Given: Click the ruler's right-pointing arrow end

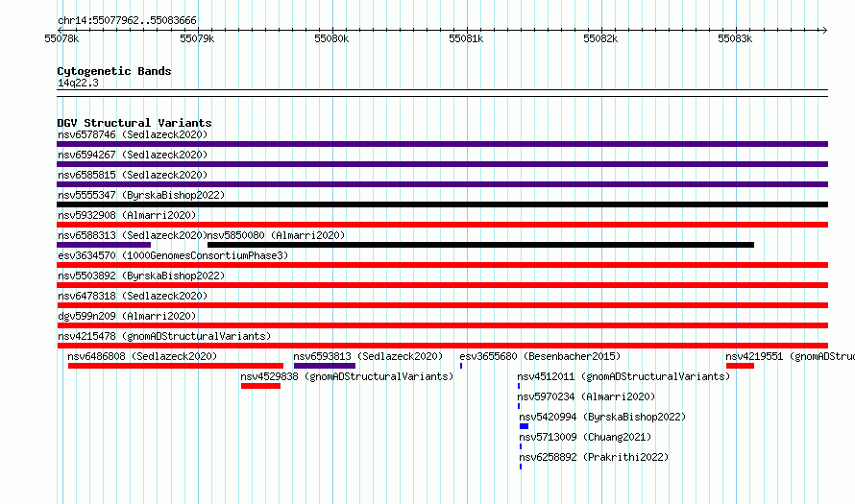Looking at the screenshot, I should pos(824,30).
